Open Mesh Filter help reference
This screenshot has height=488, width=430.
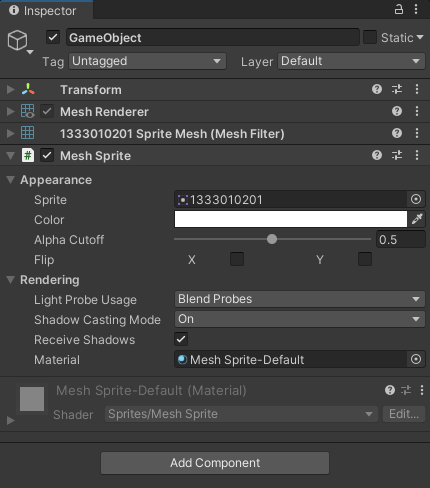(397, 133)
